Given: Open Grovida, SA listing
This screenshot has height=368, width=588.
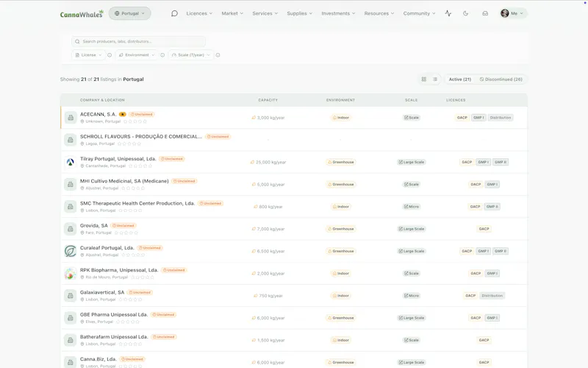Looking at the screenshot, I should tap(94, 226).
